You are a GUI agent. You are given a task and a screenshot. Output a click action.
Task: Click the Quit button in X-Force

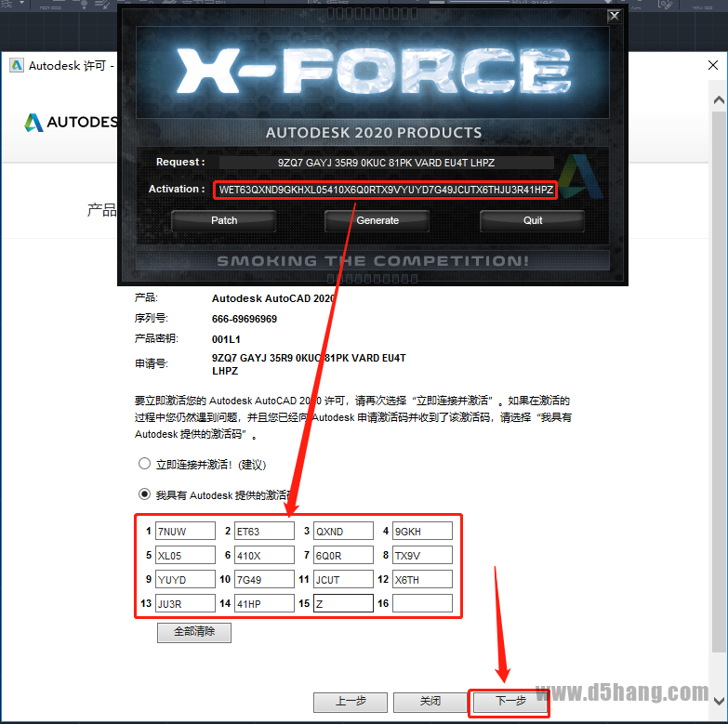point(532,220)
